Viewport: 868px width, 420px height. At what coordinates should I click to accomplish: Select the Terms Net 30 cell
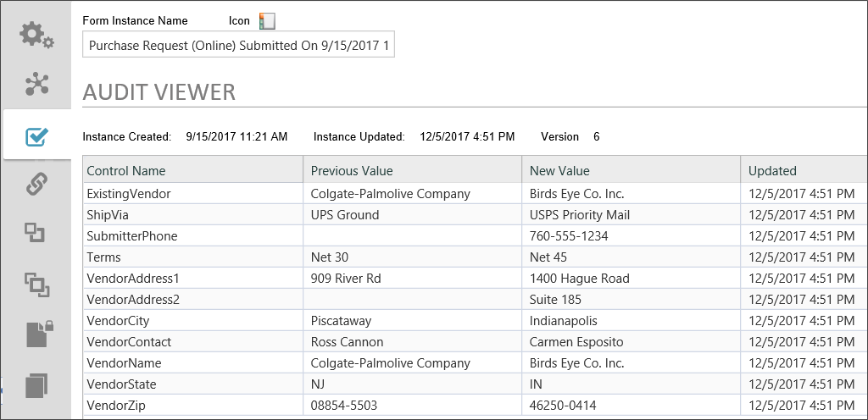pos(412,257)
